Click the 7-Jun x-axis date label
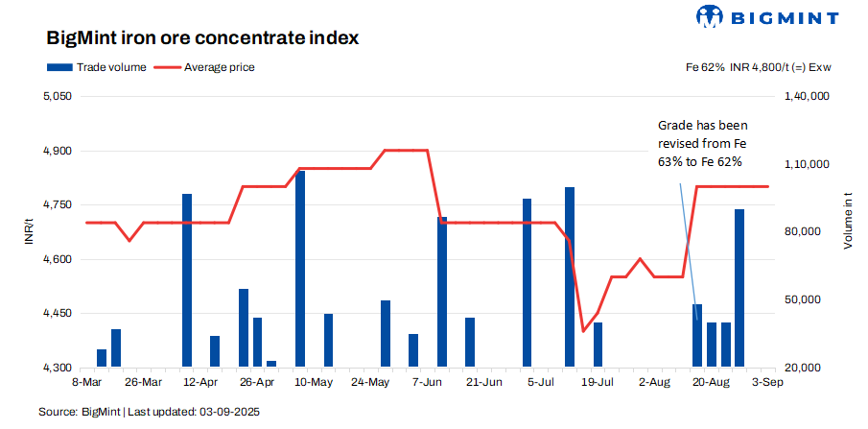This screenshot has width=868, height=429. click(x=427, y=382)
